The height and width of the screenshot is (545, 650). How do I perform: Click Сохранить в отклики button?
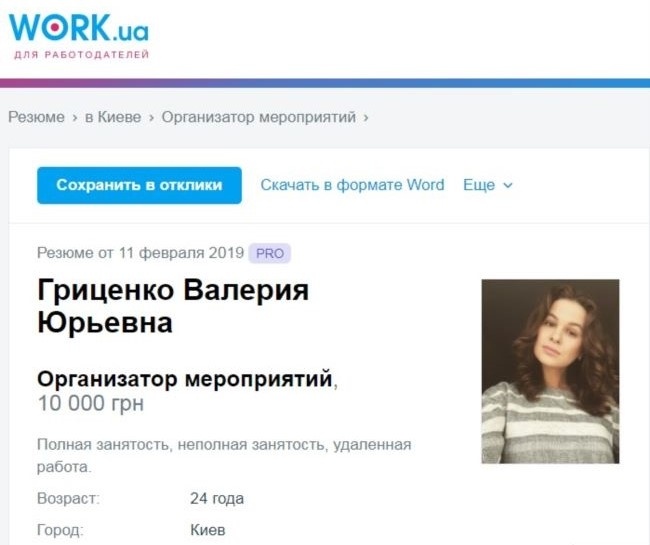[x=139, y=185]
